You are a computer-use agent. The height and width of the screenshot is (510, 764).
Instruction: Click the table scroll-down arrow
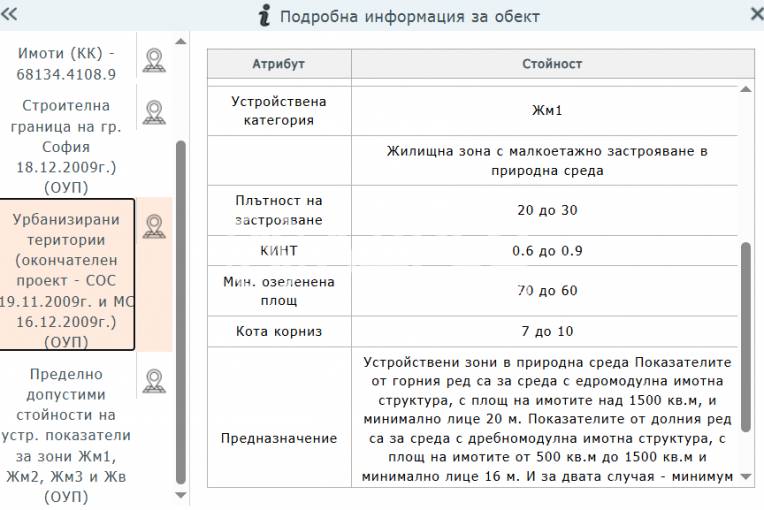coord(745,476)
